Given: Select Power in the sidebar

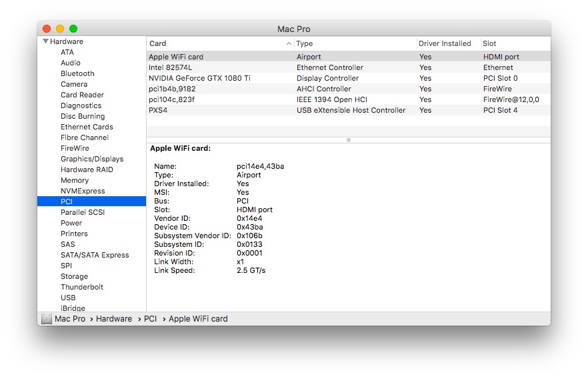Looking at the screenshot, I should (71, 223).
